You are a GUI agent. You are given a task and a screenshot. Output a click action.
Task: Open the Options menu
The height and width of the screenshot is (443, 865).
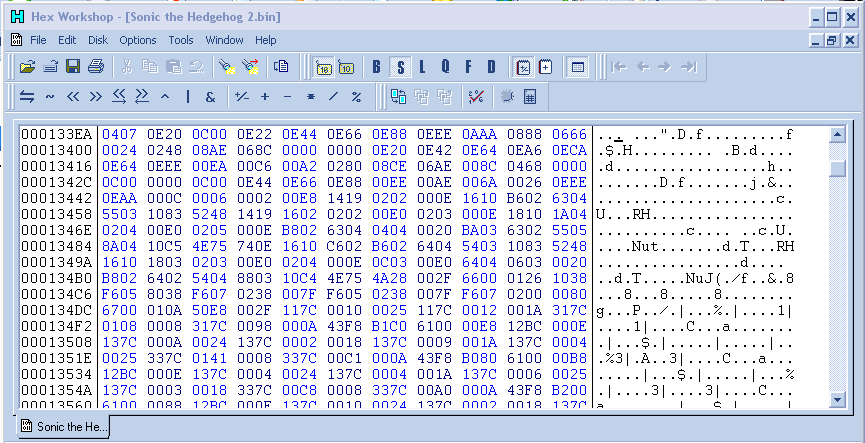pyautogui.click(x=138, y=40)
